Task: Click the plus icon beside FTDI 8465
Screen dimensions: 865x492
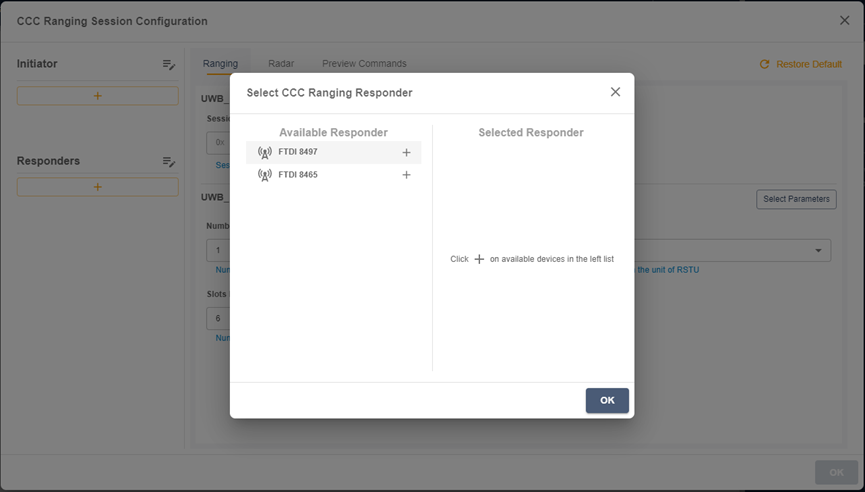Action: pos(406,175)
